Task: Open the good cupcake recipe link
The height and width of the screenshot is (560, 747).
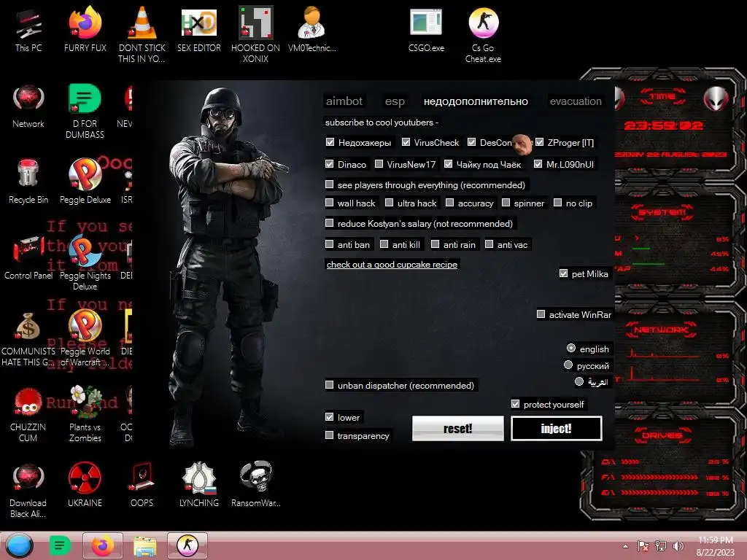Action: 392,264
